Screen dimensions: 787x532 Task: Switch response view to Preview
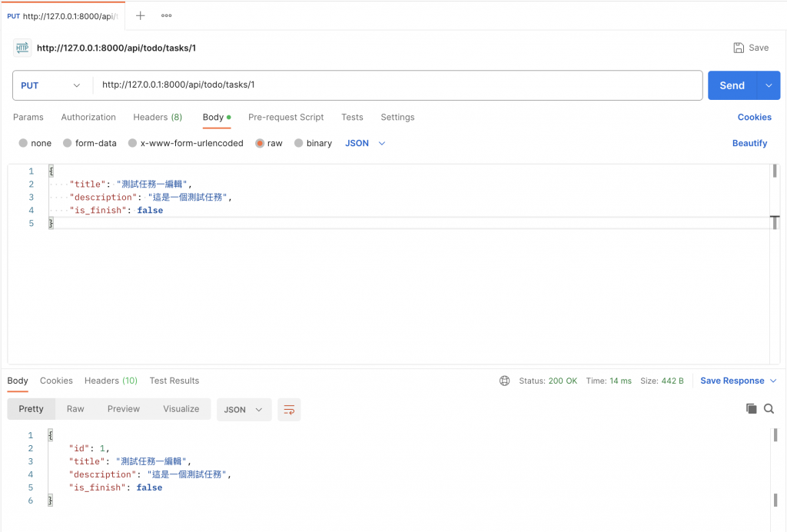[x=124, y=409]
